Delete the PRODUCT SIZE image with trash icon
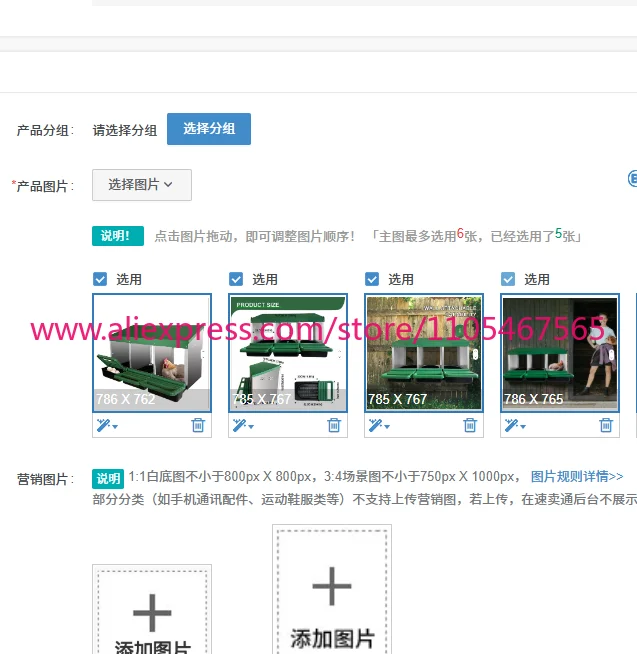637x654 pixels. tap(334, 425)
